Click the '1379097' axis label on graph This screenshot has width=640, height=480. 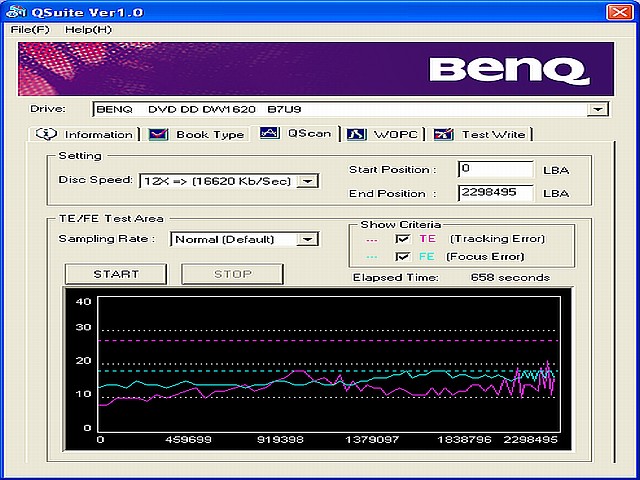point(372,440)
